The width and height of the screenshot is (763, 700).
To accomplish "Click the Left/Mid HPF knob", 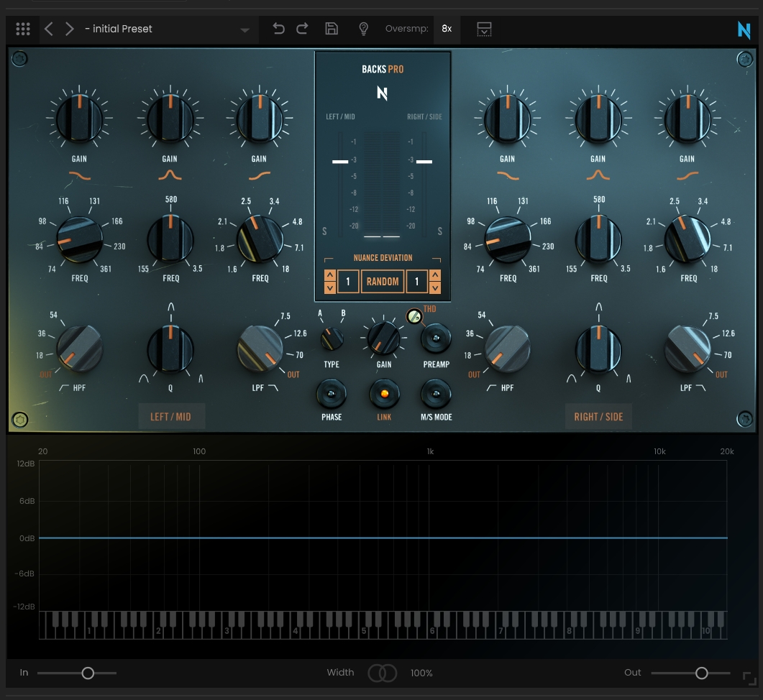I will [x=79, y=349].
